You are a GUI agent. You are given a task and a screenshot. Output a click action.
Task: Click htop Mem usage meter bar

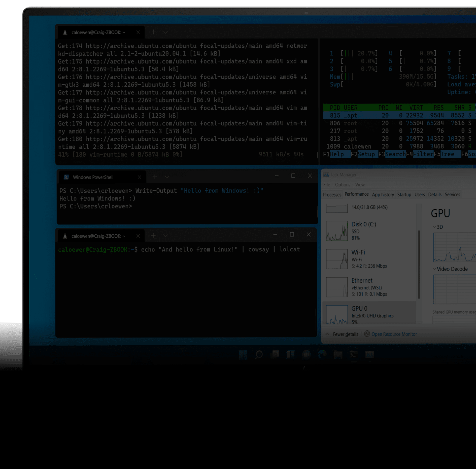(x=383, y=77)
